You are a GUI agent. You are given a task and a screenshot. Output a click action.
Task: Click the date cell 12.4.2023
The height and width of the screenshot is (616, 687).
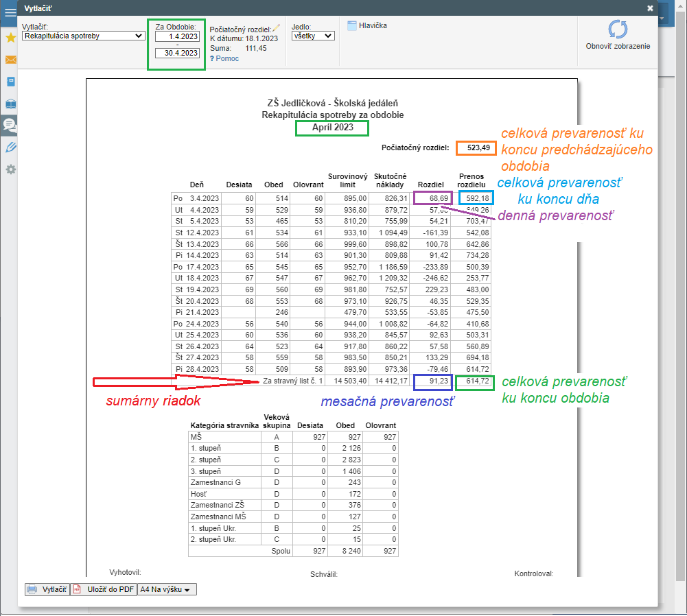click(202, 233)
